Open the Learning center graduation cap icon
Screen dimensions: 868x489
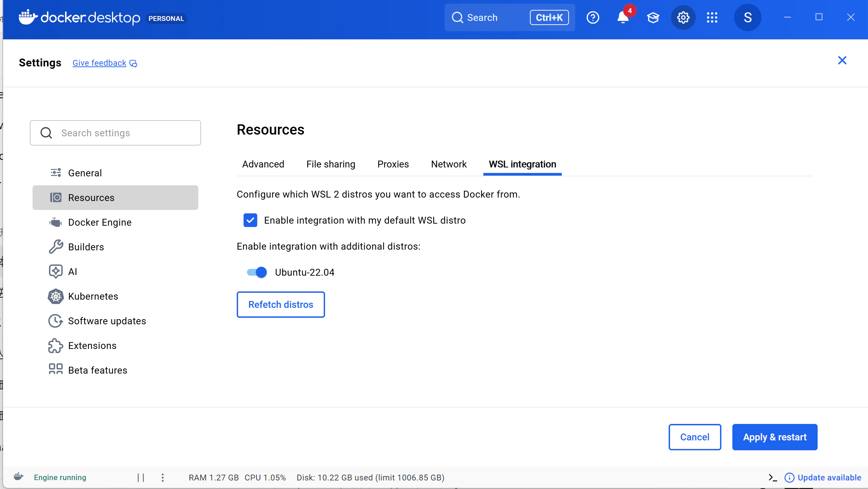[x=653, y=17]
